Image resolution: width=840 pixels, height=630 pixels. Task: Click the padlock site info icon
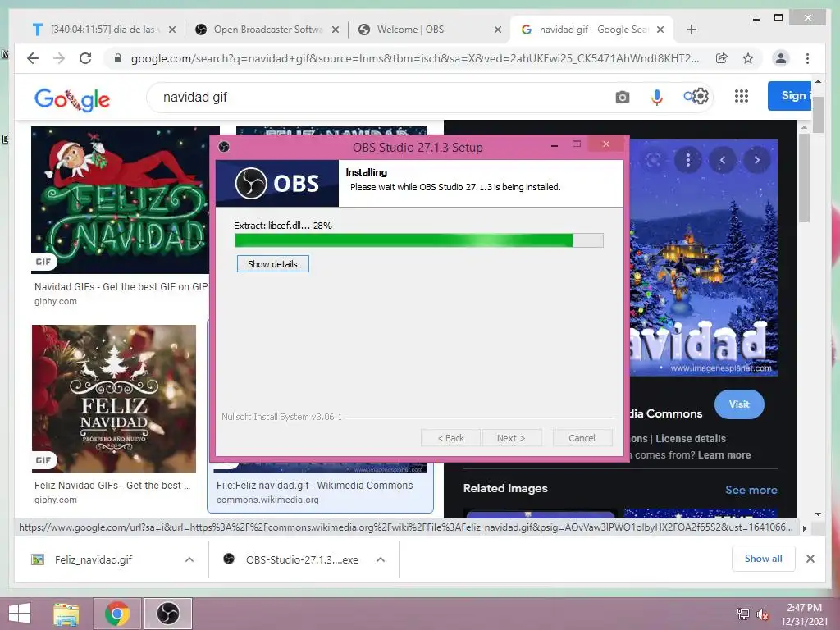(x=118, y=58)
